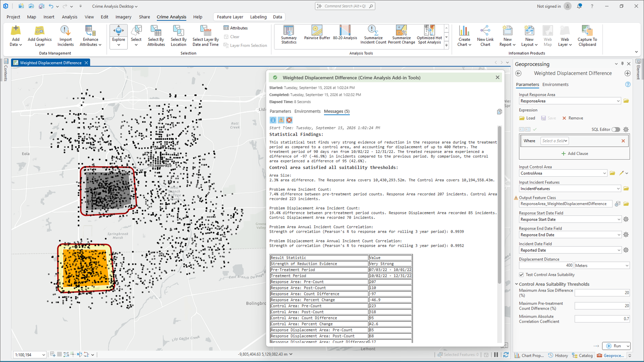Open the Input Response Area dropdown

tap(618, 101)
